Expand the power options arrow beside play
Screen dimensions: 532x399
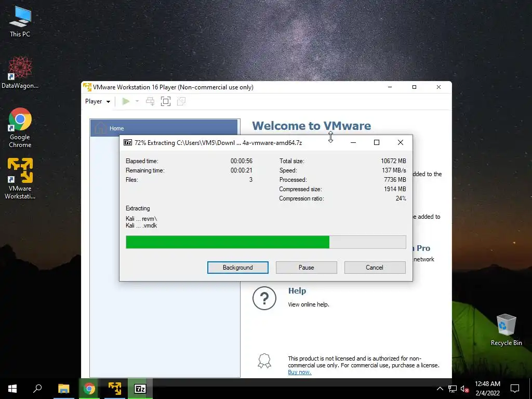(137, 101)
